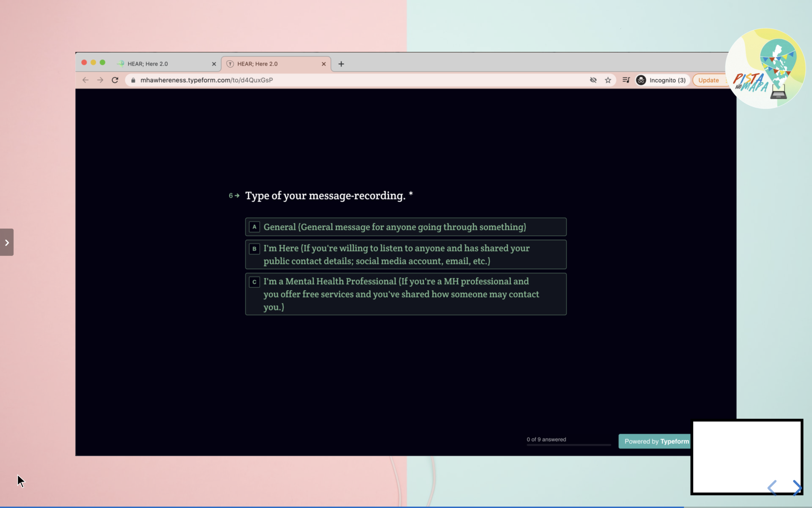812x508 pixels.
Task: Click the Incognito profile icon
Action: pos(641,80)
